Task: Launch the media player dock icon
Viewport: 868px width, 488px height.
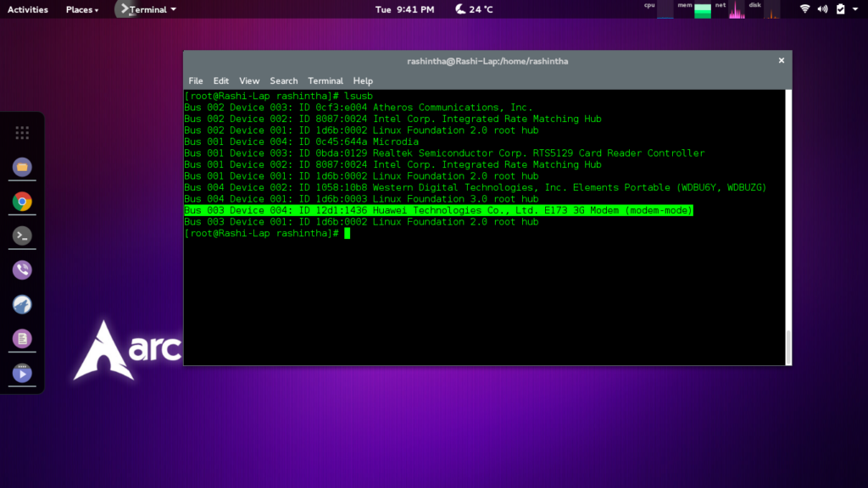Action: [x=22, y=373]
